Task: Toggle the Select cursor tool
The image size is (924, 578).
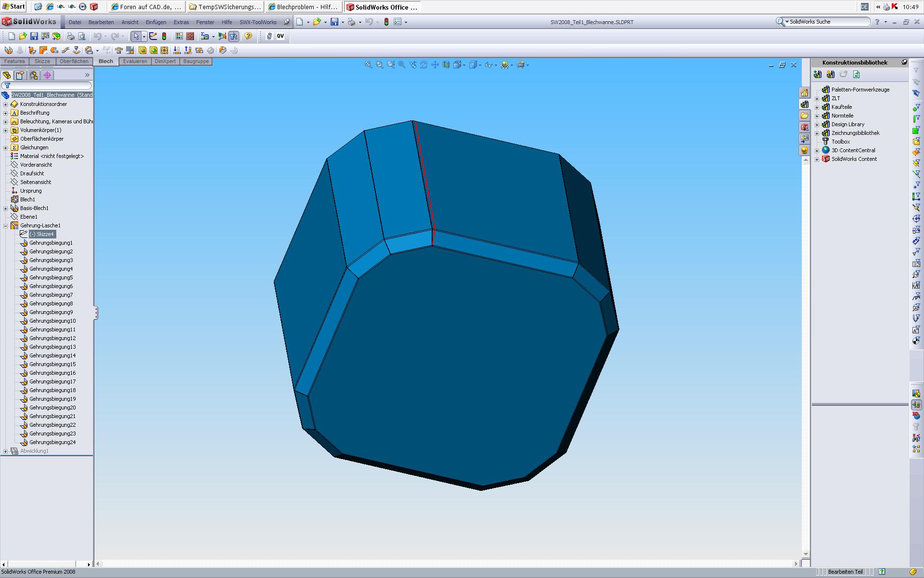Action: pyautogui.click(x=136, y=36)
